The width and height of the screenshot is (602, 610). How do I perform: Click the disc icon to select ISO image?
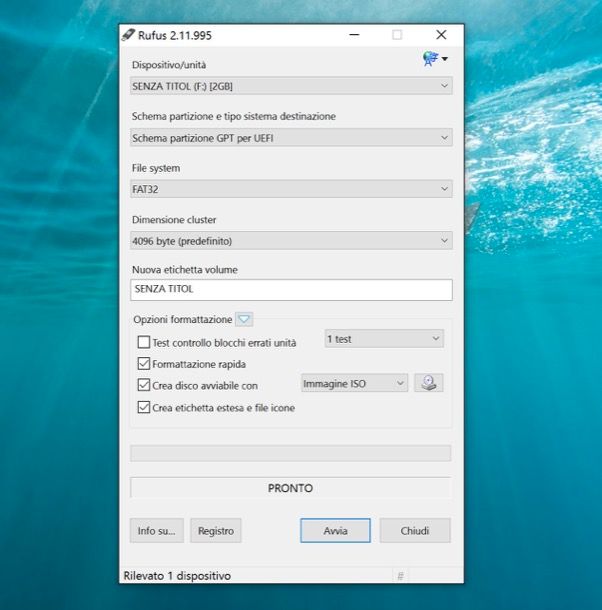point(429,383)
